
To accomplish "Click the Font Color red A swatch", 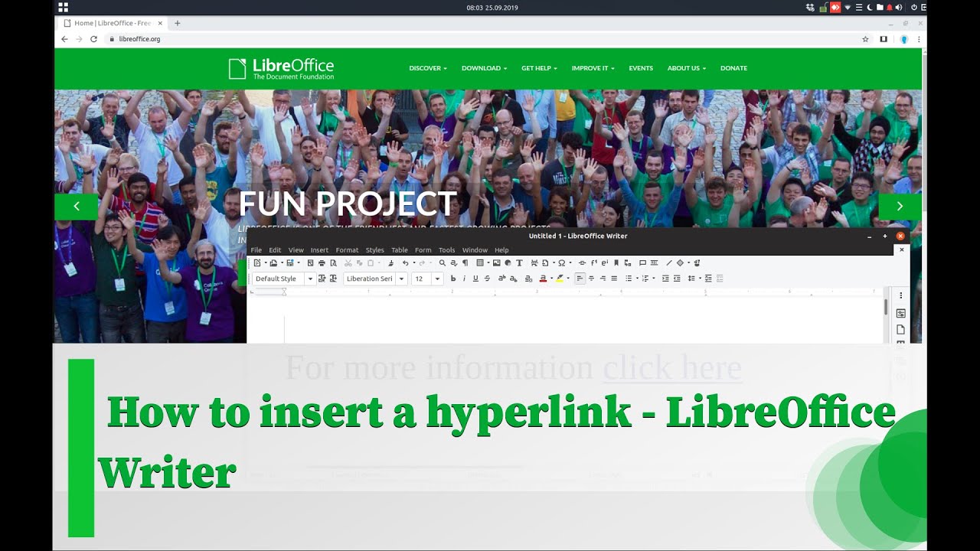I will pyautogui.click(x=543, y=279).
